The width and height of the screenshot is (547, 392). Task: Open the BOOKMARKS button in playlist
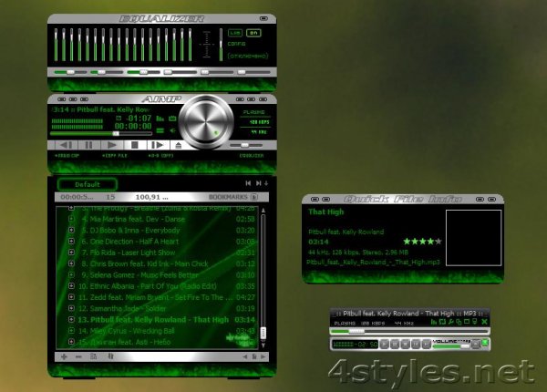[x=228, y=197]
